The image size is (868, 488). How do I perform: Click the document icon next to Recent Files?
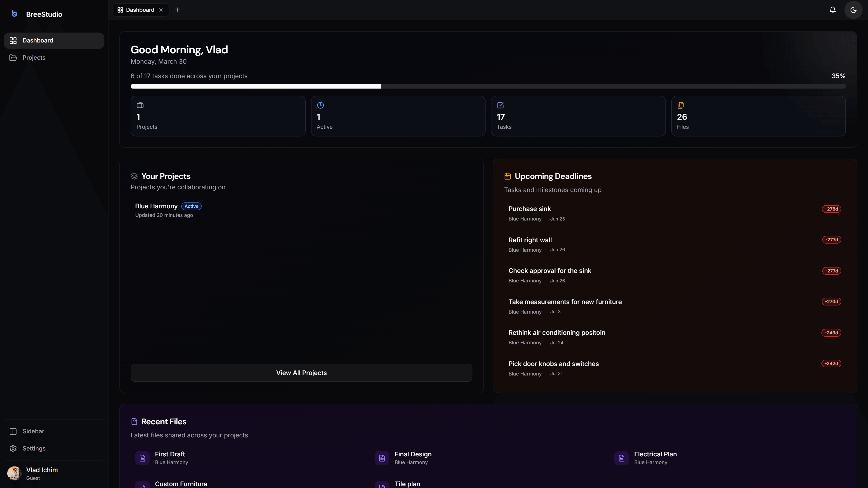pyautogui.click(x=134, y=421)
